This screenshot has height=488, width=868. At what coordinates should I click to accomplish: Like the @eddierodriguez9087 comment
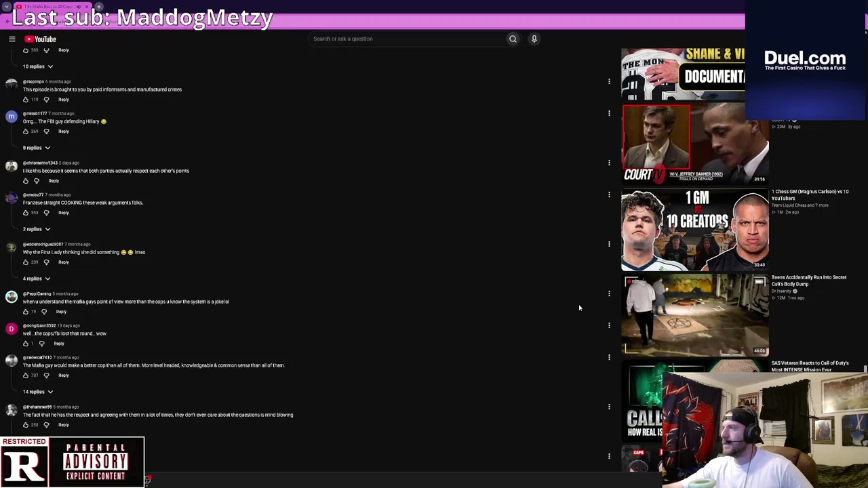pos(26,262)
